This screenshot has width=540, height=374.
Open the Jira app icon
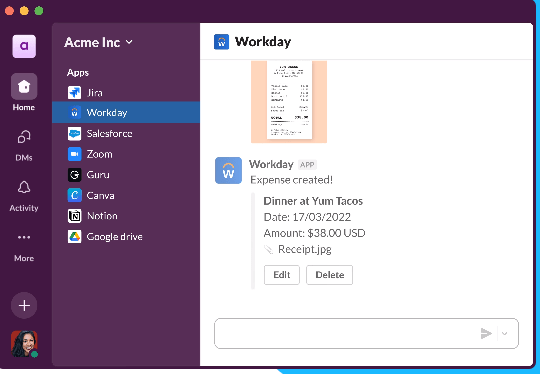point(74,93)
